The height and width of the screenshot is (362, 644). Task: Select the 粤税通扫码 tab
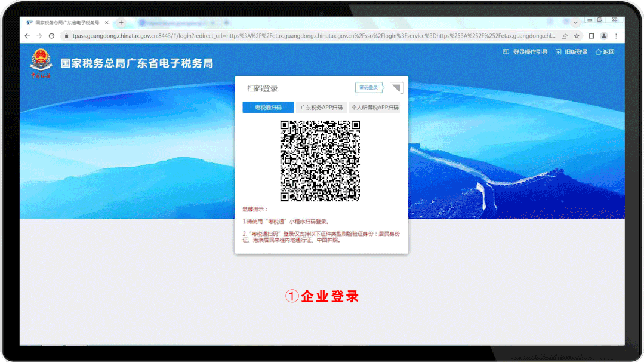268,108
